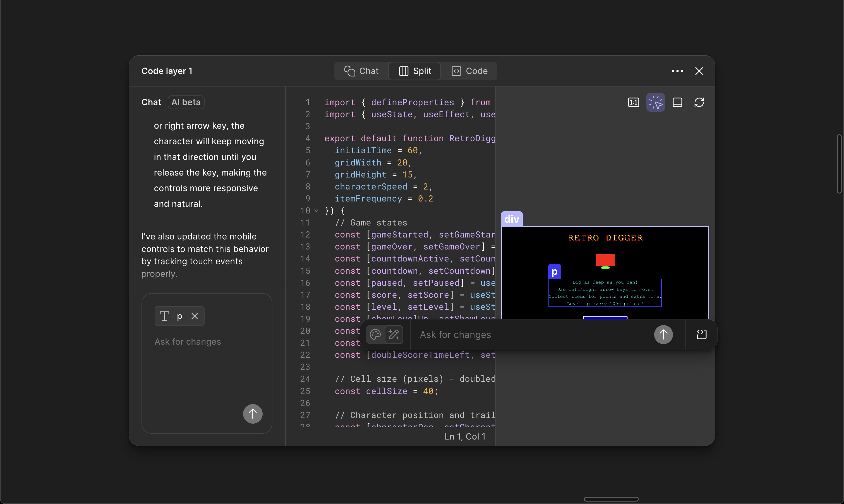The width and height of the screenshot is (844, 504).
Task: Click the Chat heading in the sidebar
Action: coord(151,102)
